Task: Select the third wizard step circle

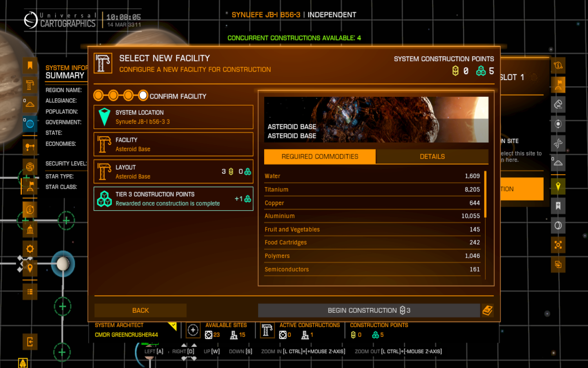Action: coord(128,95)
